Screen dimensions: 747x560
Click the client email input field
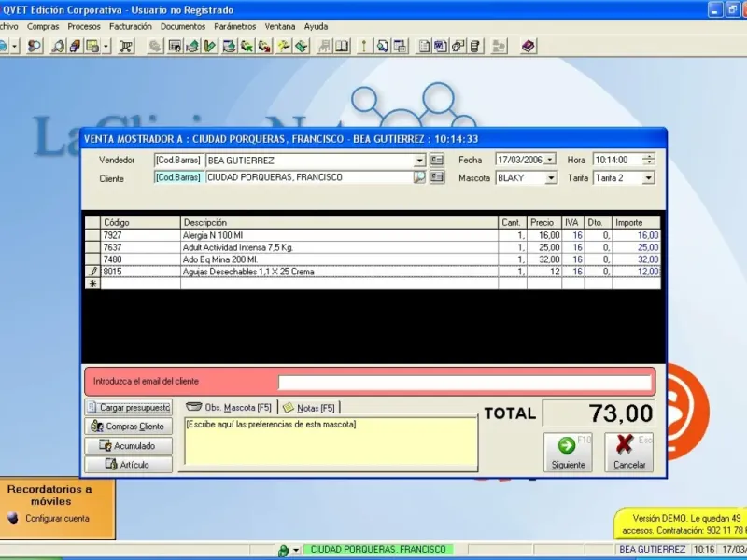464,383
